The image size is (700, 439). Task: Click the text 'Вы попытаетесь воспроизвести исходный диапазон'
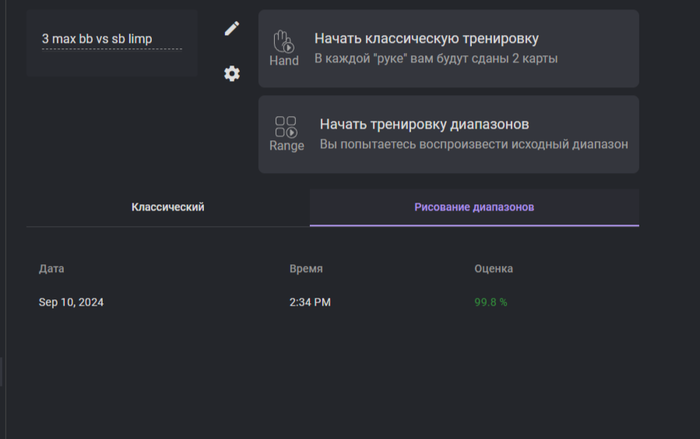point(474,145)
